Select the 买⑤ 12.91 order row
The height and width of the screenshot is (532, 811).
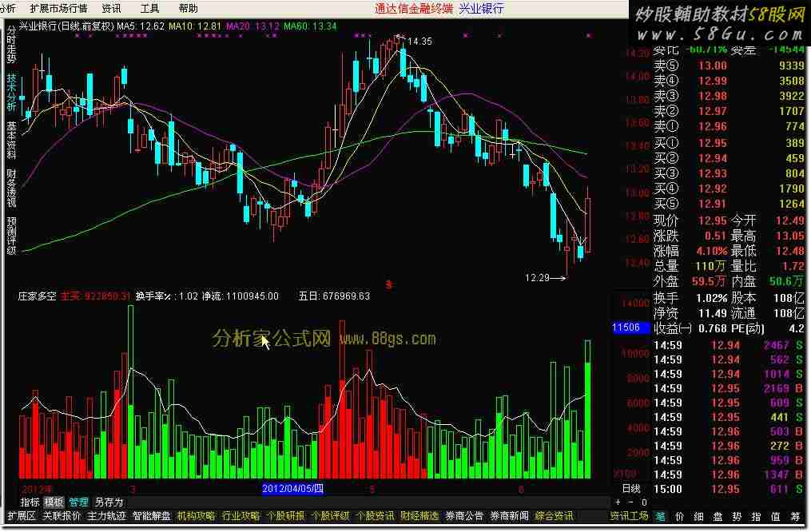729,204
